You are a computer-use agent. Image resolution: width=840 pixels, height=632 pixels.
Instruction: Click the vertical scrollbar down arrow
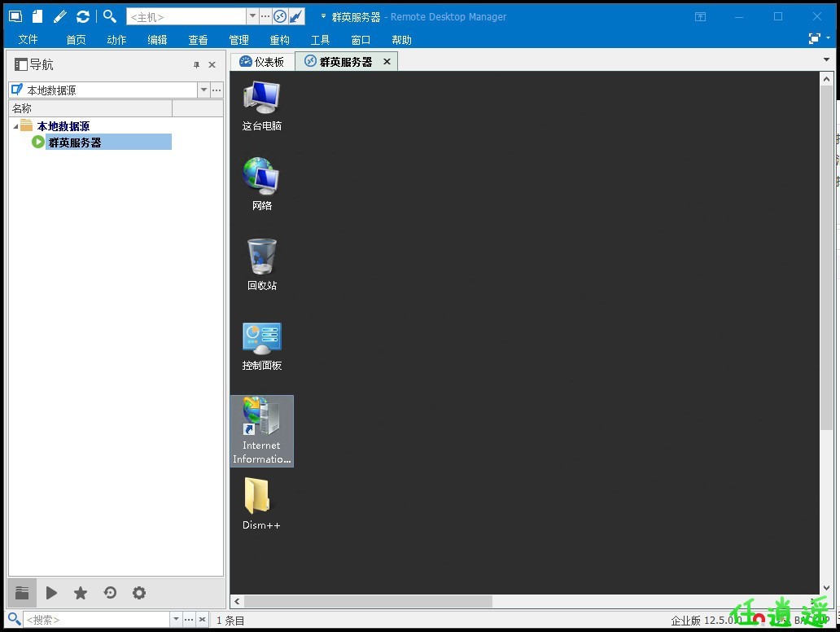(827, 588)
